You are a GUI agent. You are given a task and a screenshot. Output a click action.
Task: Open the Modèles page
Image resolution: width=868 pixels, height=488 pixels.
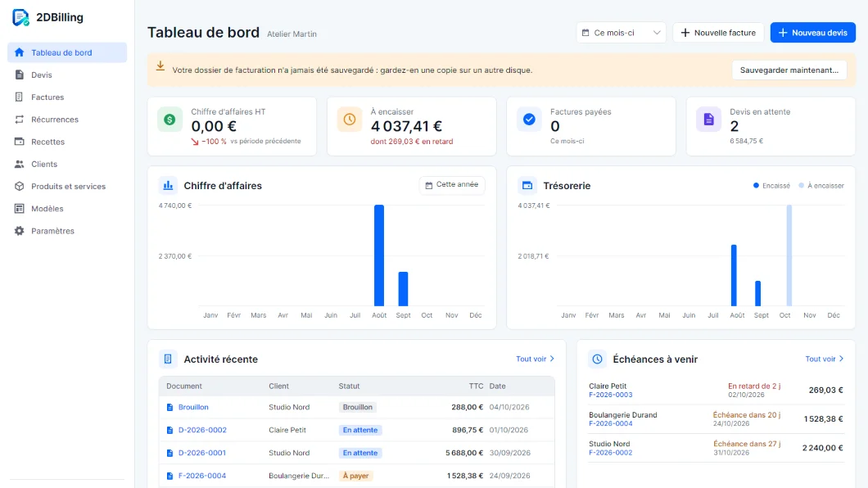[67, 209]
